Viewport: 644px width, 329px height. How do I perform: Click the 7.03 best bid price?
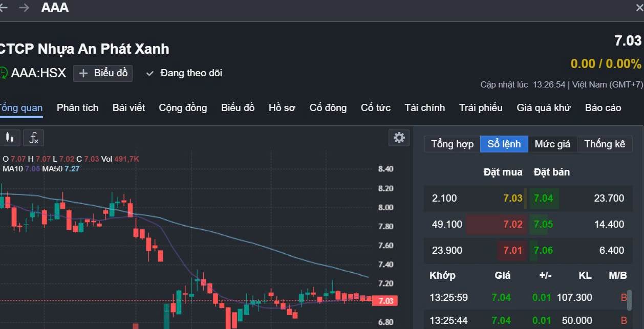tap(512, 198)
